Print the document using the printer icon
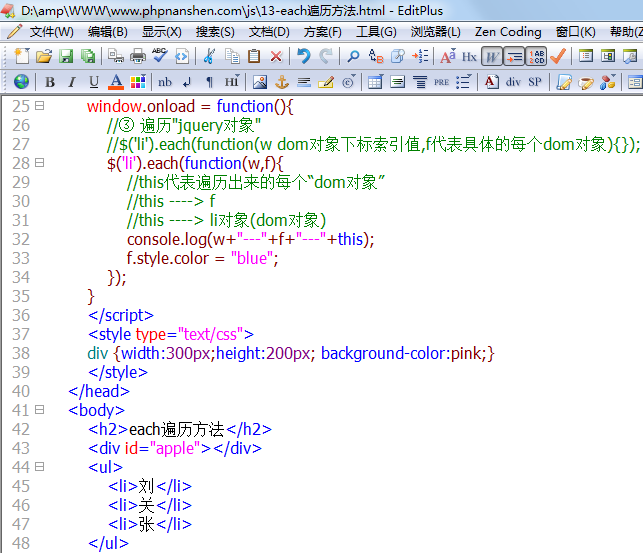The height and width of the screenshot is (553, 643). click(138, 56)
